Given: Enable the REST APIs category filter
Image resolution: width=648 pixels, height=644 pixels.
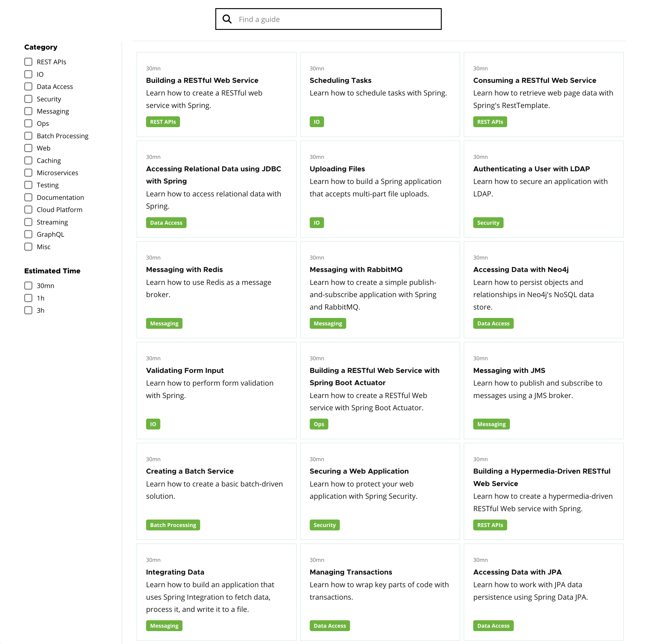Looking at the screenshot, I should 28,62.
